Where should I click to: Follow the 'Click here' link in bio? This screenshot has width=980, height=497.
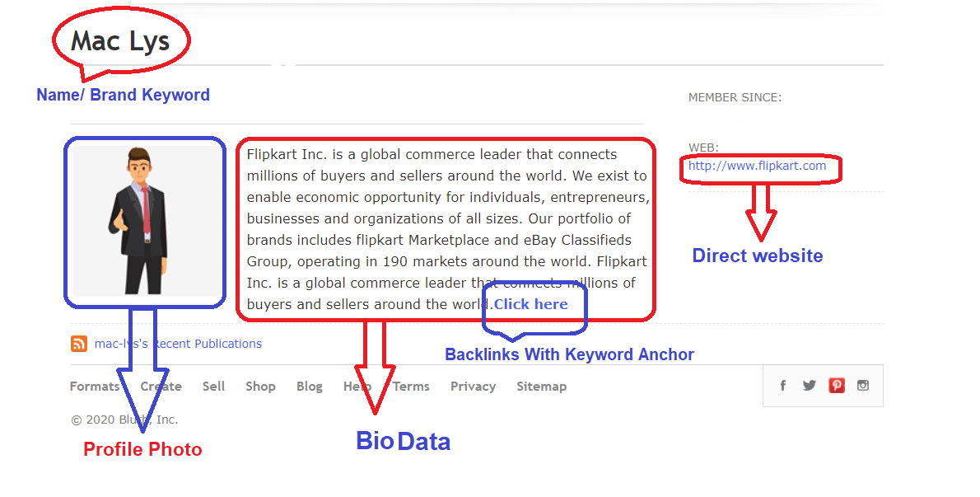click(530, 304)
